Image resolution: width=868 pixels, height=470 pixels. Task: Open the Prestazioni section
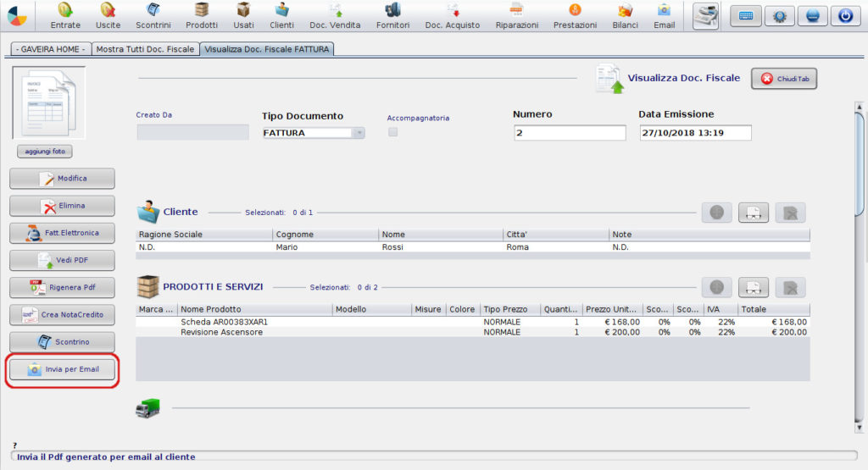[576, 15]
